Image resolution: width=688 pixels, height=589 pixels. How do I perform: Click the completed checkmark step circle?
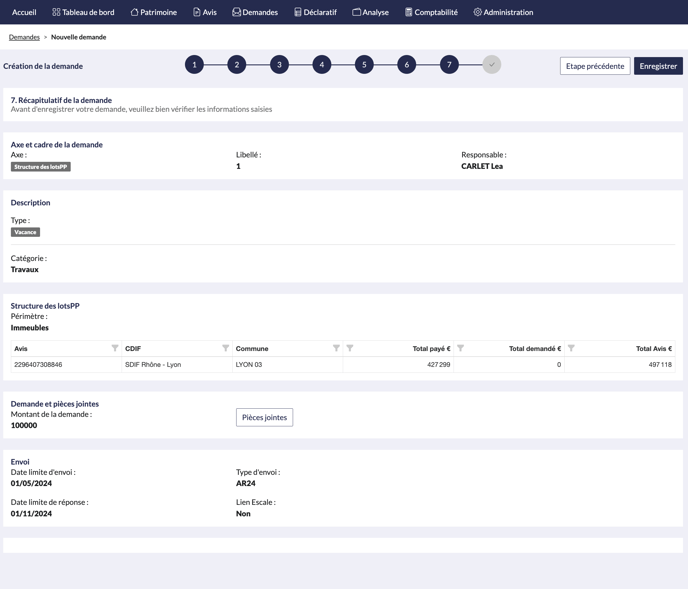491,65
